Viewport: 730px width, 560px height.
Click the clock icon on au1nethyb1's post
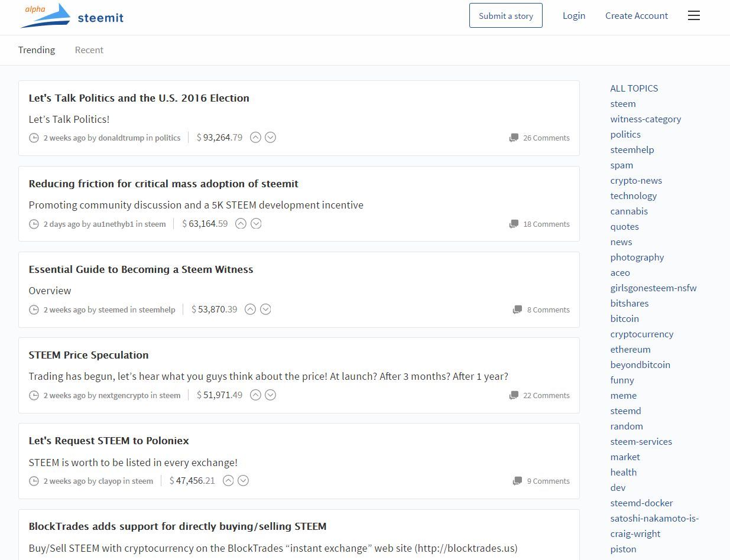[34, 224]
